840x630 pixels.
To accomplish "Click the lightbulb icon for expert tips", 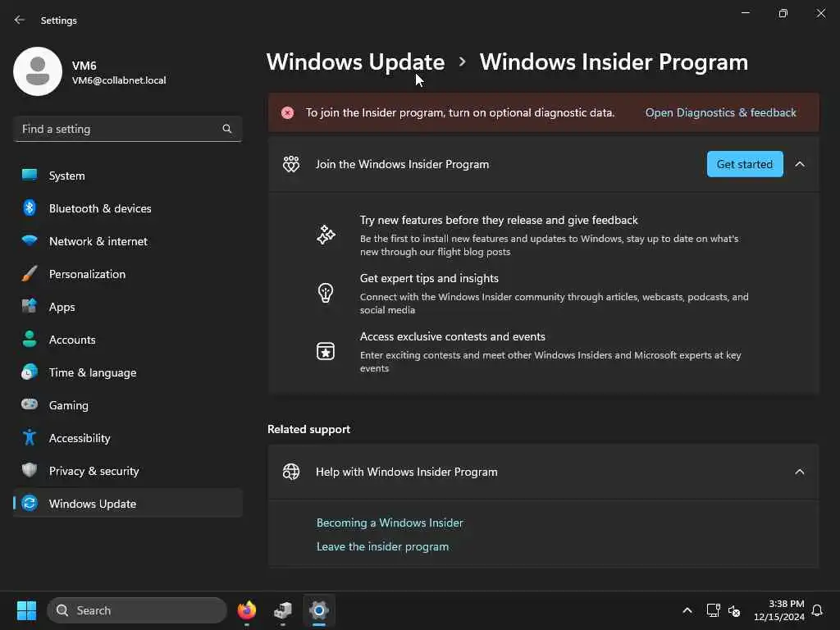I will point(326,293).
